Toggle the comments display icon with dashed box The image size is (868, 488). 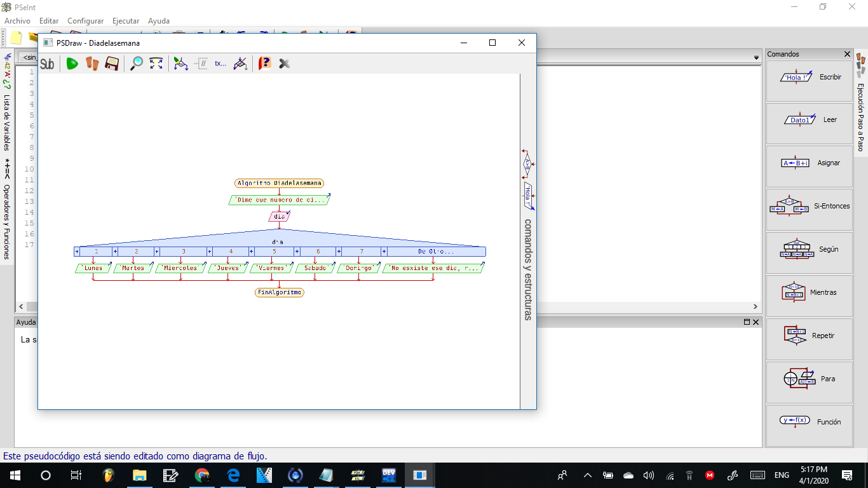[201, 64]
